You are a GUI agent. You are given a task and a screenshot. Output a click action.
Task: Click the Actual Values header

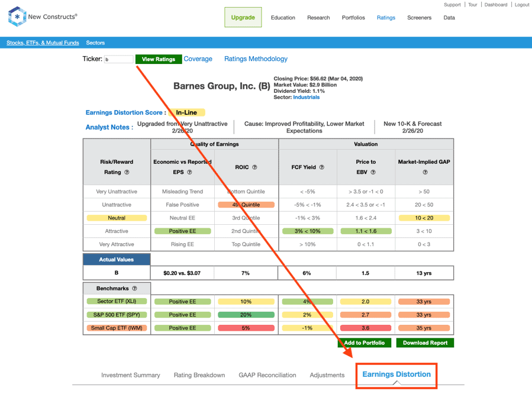(117, 259)
